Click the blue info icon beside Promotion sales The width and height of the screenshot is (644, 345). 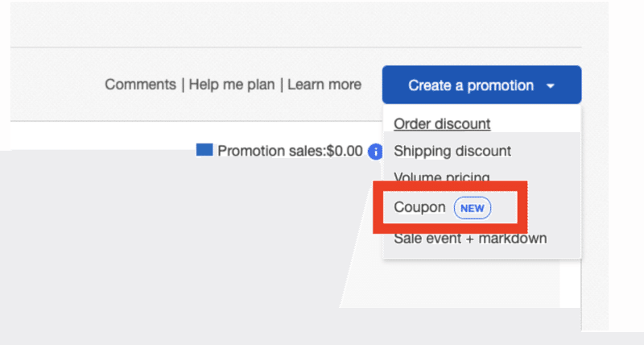375,152
